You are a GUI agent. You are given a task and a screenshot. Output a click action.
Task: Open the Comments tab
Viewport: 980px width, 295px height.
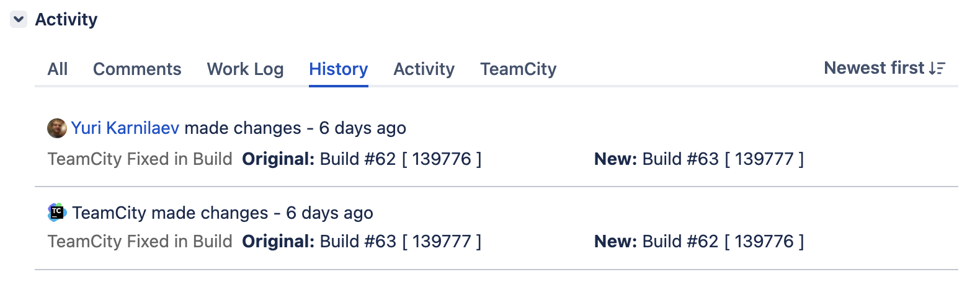tap(137, 69)
